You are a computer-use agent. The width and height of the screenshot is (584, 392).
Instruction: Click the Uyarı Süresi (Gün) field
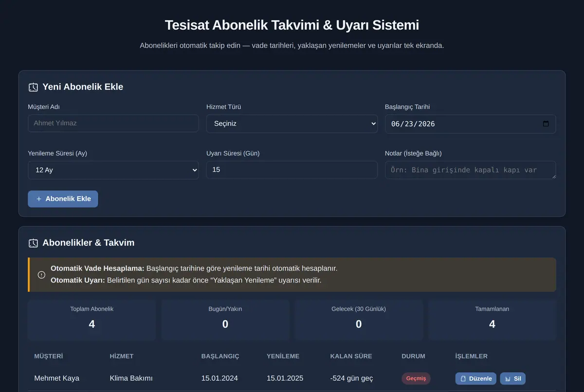292,170
